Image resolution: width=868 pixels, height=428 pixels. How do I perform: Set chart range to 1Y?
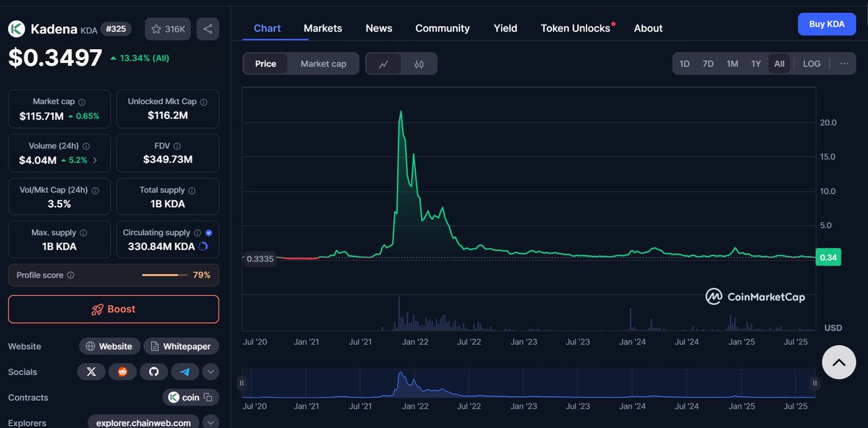pyautogui.click(x=756, y=64)
